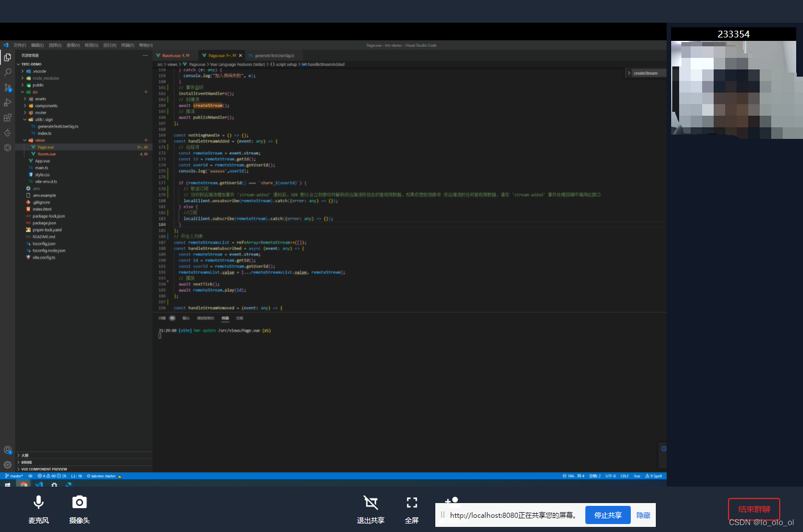Open Manage gear icon in activity bar
The height and width of the screenshot is (532, 803).
(7, 464)
